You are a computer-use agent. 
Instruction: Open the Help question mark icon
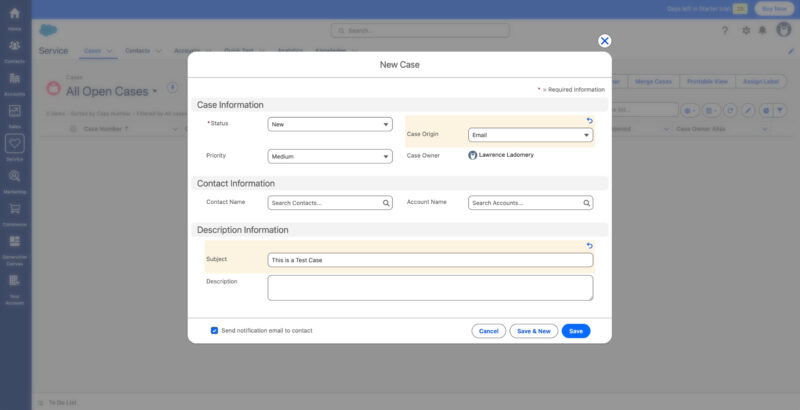pyautogui.click(x=724, y=31)
